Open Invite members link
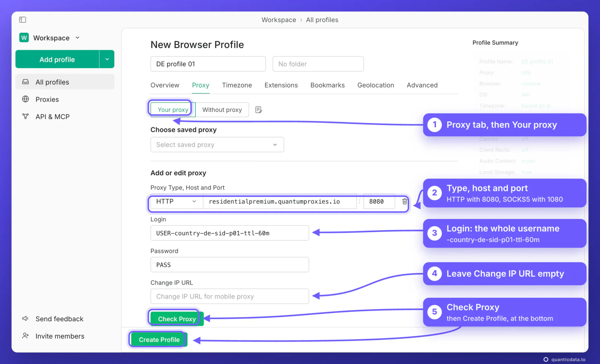 (60, 336)
